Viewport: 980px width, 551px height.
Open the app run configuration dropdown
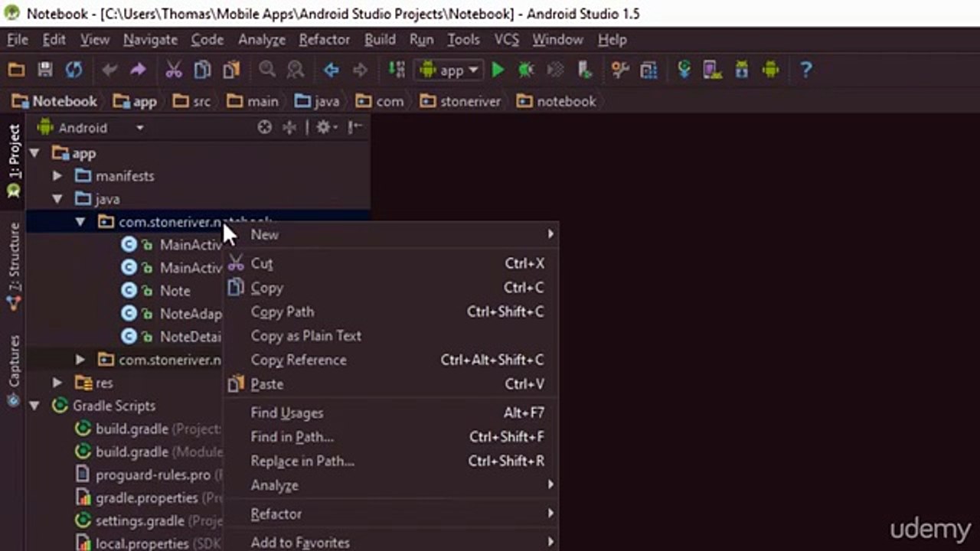[x=449, y=70]
